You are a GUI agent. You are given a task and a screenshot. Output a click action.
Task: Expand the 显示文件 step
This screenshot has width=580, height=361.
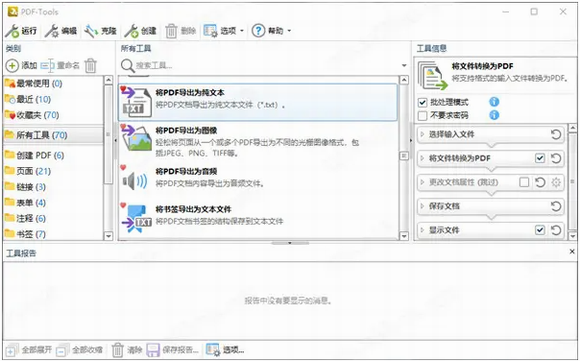(422, 230)
